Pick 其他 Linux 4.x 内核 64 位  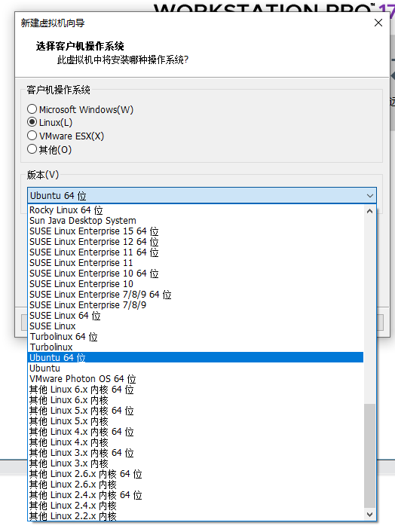tap(196, 431)
